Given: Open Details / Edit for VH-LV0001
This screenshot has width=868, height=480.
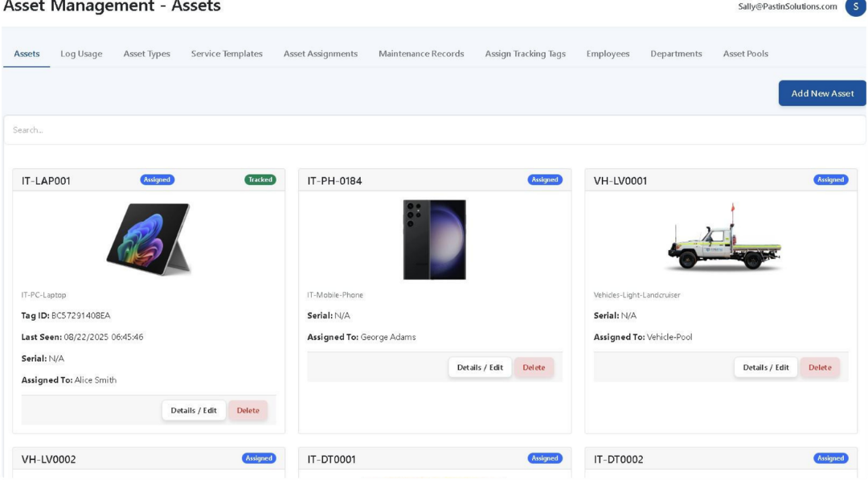Looking at the screenshot, I should (x=764, y=367).
